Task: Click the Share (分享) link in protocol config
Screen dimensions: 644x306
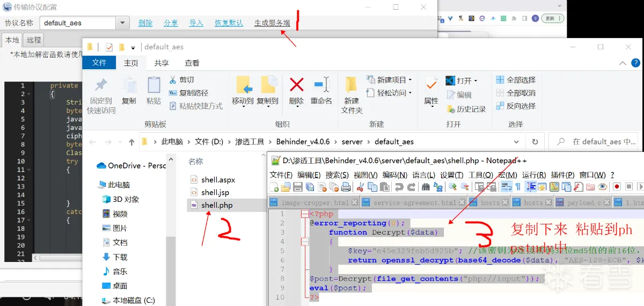Action: click(171, 23)
